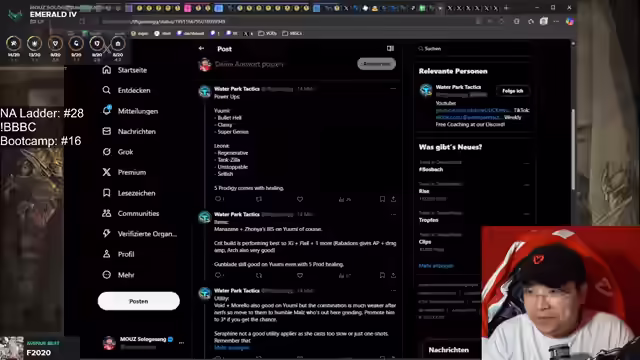This screenshot has width=640, height=360.
Task: Bookmark the Items tweet
Action: 382,276
